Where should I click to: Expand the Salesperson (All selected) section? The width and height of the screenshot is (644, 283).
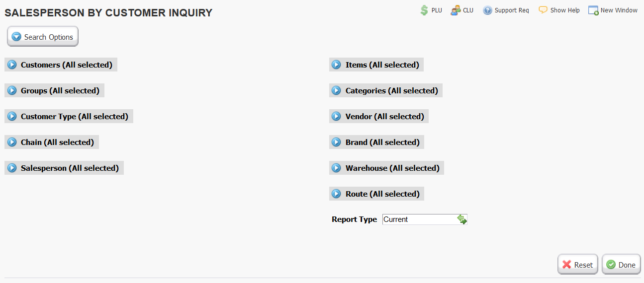pos(64,168)
